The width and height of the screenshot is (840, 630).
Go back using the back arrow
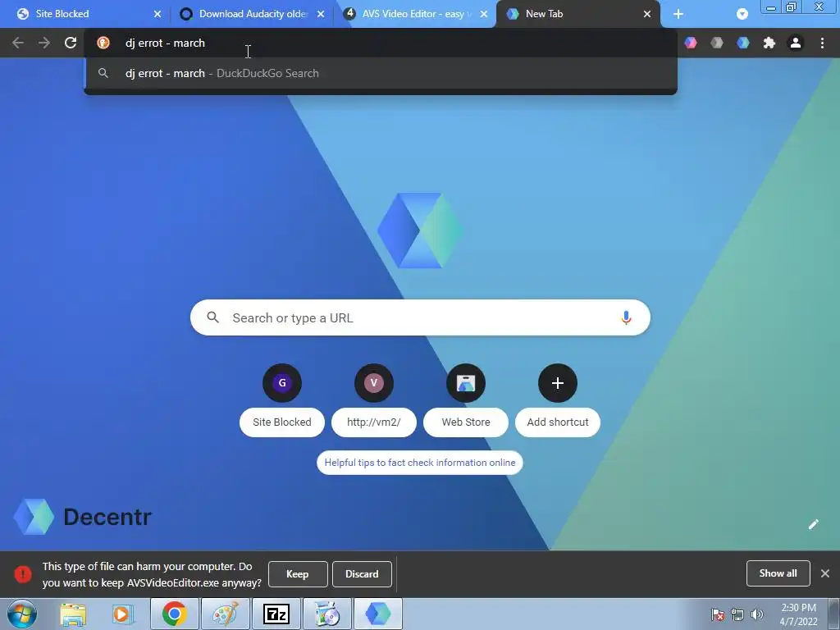pyautogui.click(x=18, y=43)
